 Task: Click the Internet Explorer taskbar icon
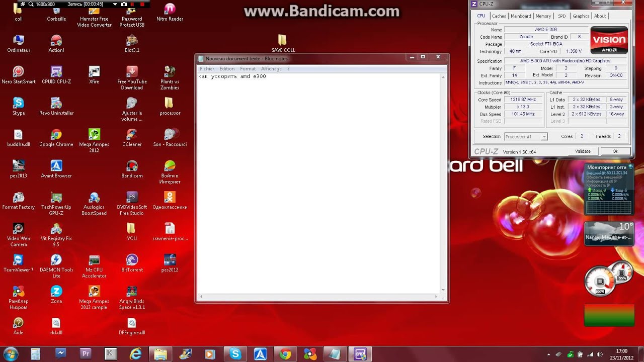(135, 354)
